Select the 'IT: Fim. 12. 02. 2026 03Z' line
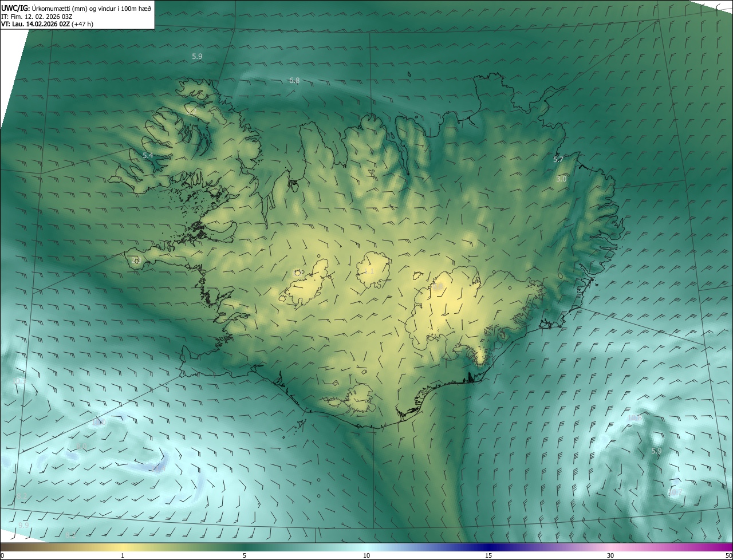Screen dimensions: 733x560 36,16
